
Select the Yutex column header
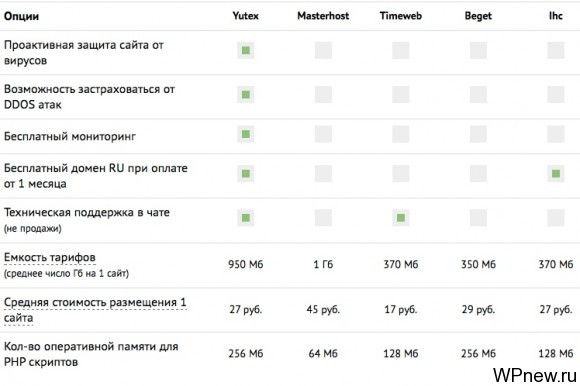tap(246, 16)
